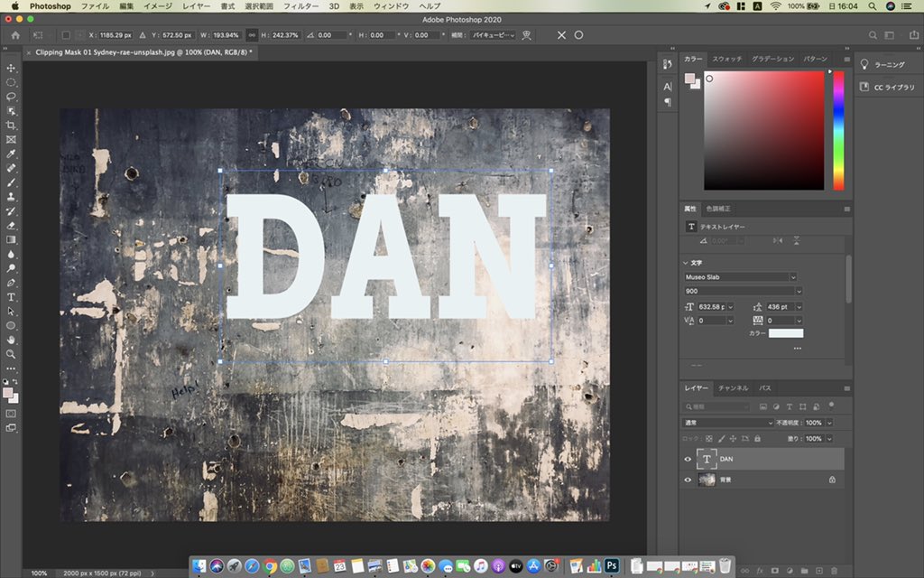Image resolution: width=924 pixels, height=578 pixels.
Task: Toggle relative positioning triangle
Action: [142, 35]
